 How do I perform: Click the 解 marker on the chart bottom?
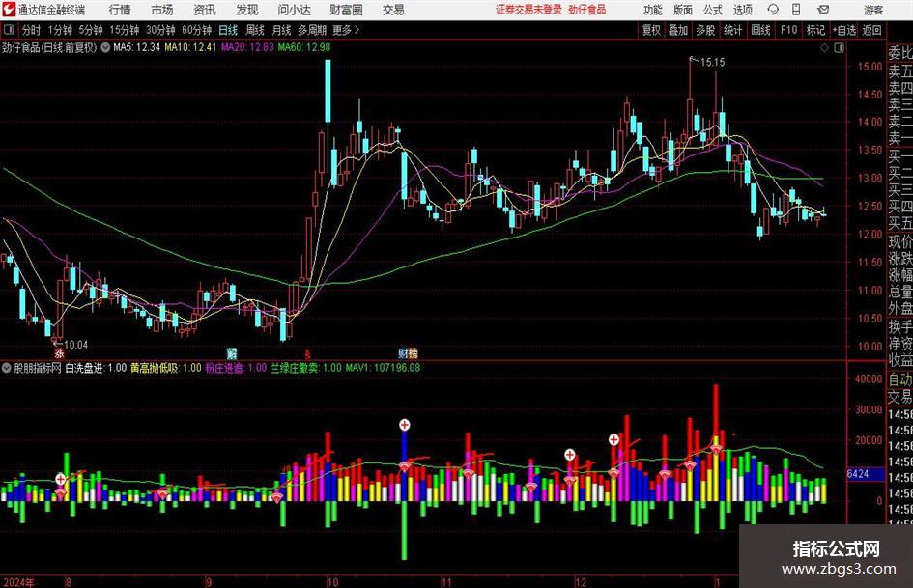tap(232, 352)
